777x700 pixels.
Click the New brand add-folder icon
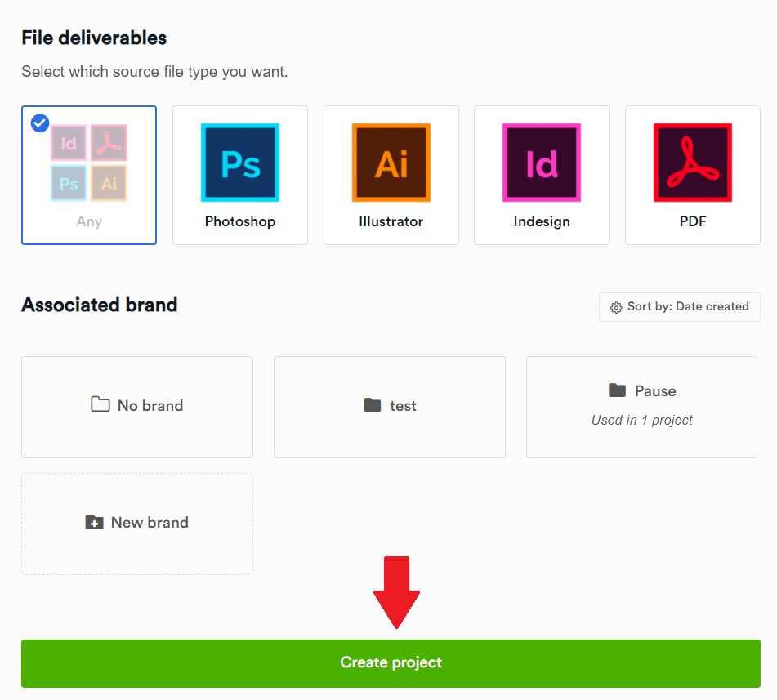tap(94, 522)
